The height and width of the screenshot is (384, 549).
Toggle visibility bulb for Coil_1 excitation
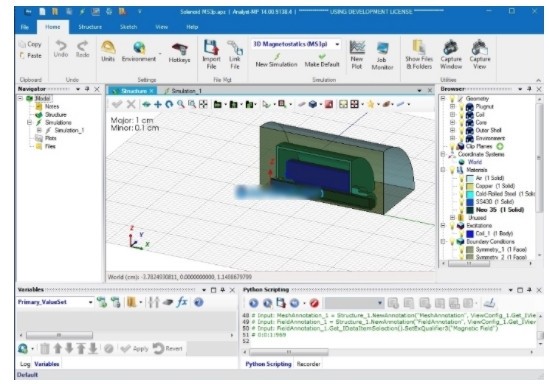pyautogui.click(x=462, y=233)
